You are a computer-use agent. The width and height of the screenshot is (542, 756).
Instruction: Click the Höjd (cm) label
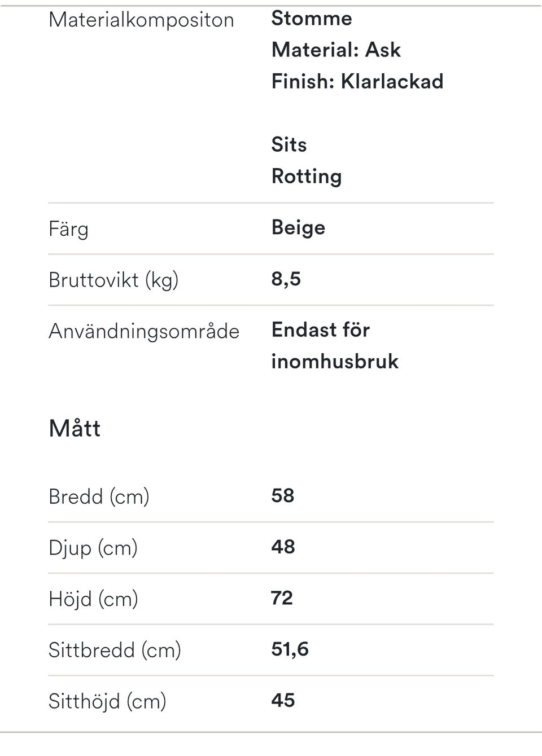93,599
